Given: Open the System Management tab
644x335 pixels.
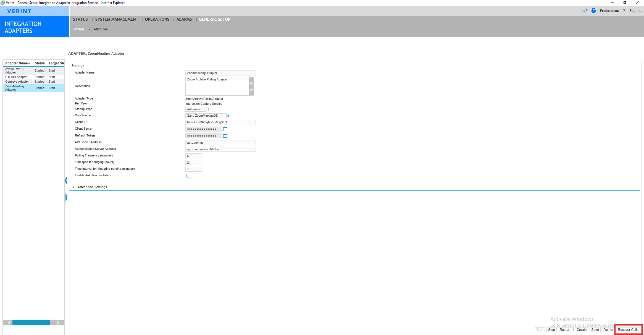Looking at the screenshot, I should point(117,19).
